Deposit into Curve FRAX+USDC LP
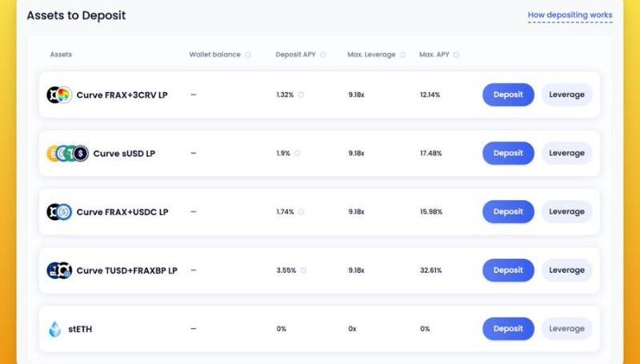 pyautogui.click(x=508, y=212)
